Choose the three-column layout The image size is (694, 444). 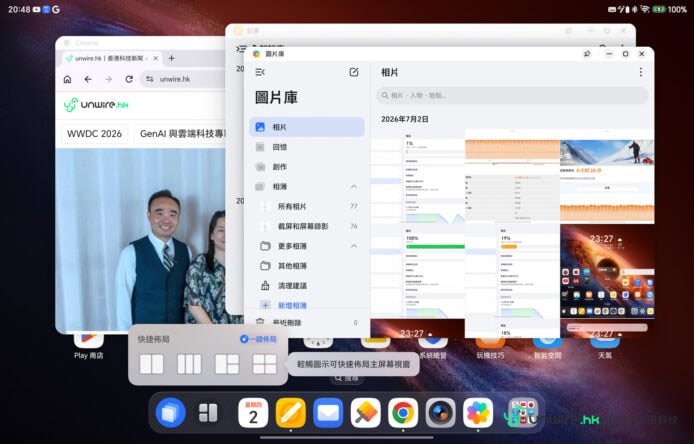click(x=189, y=364)
